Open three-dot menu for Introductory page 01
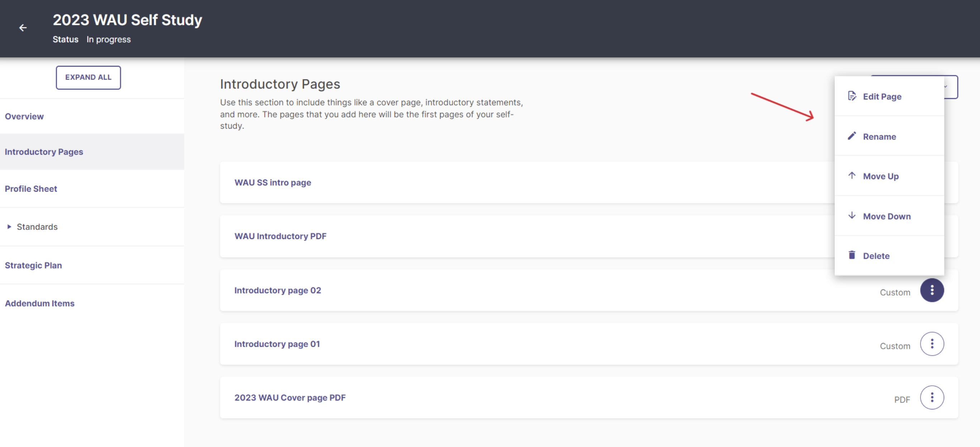Viewport: 980px width, 447px height. click(x=932, y=344)
